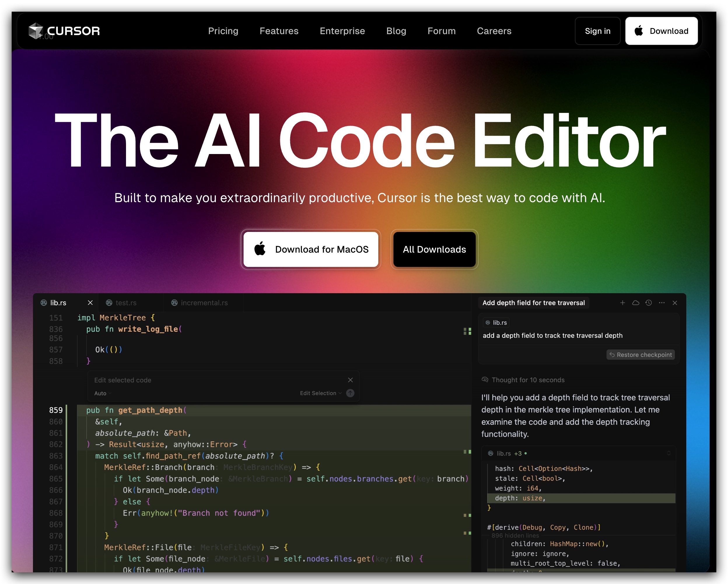Expand the lib.rs +3 diff block
This screenshot has width=728, height=584.
668,453
